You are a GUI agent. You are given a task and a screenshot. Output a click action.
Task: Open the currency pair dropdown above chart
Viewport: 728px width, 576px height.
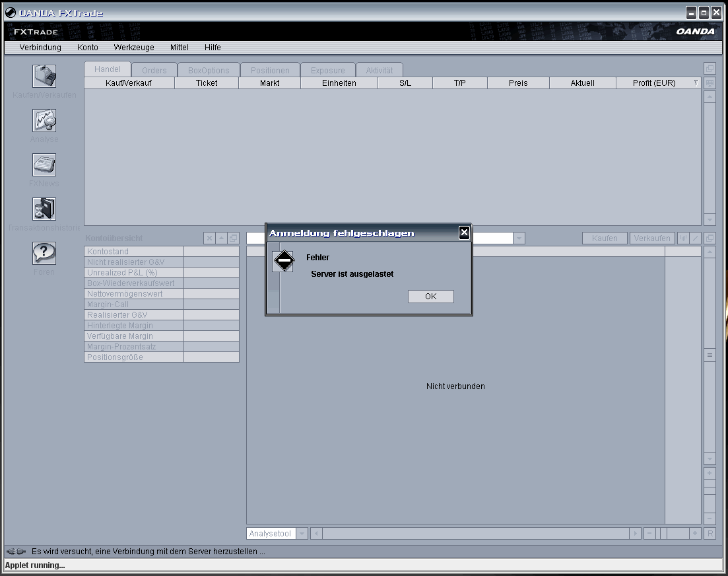coord(519,238)
